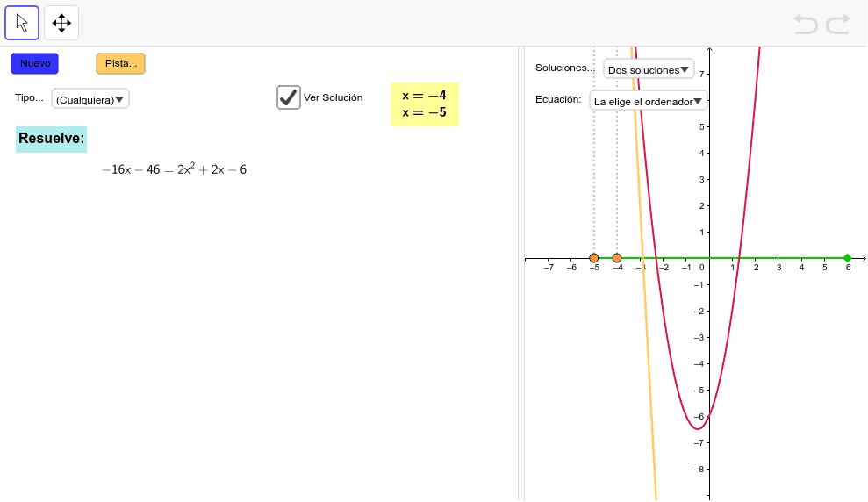Screen dimensions: 868x502
Task: Click the Resuelve: heading label
Action: [52, 139]
